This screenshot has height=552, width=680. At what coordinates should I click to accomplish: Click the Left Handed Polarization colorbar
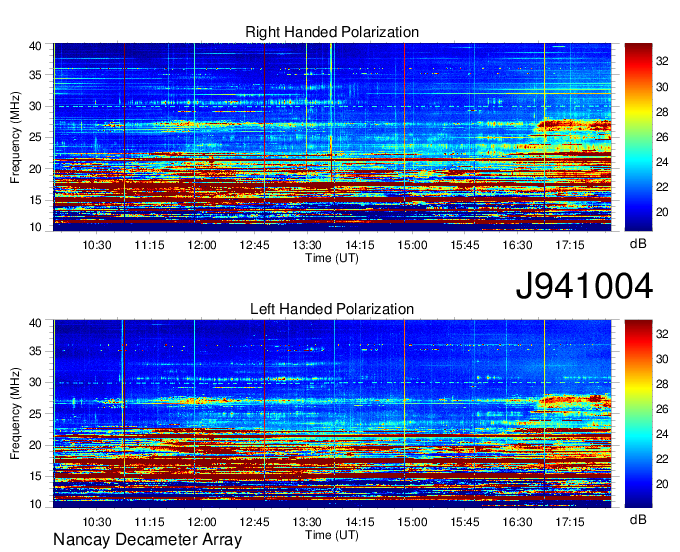click(x=638, y=414)
